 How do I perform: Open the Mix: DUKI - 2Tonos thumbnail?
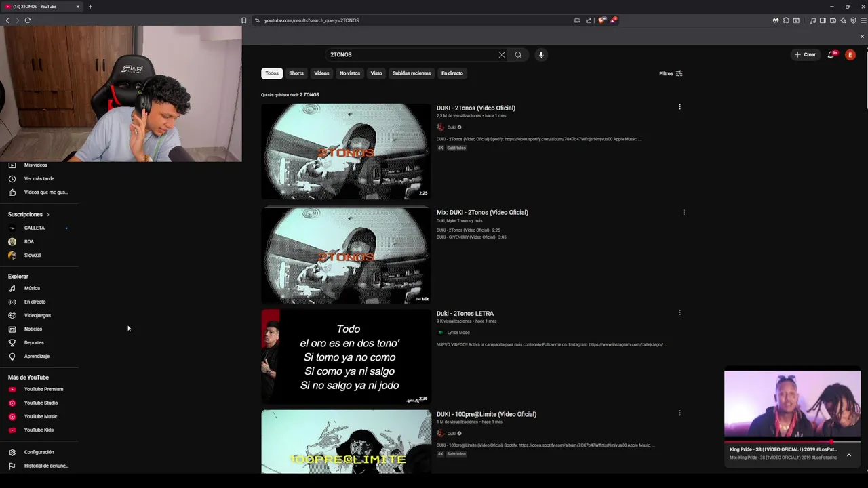click(346, 255)
